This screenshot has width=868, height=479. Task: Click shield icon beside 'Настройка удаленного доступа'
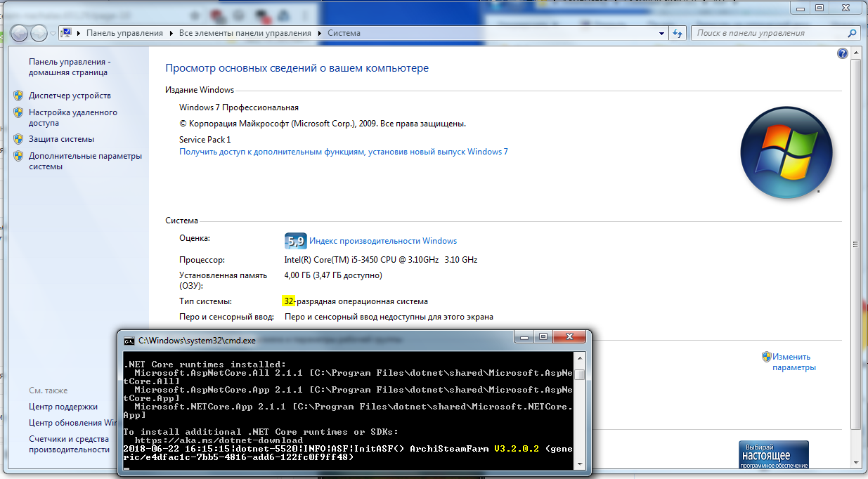click(19, 112)
